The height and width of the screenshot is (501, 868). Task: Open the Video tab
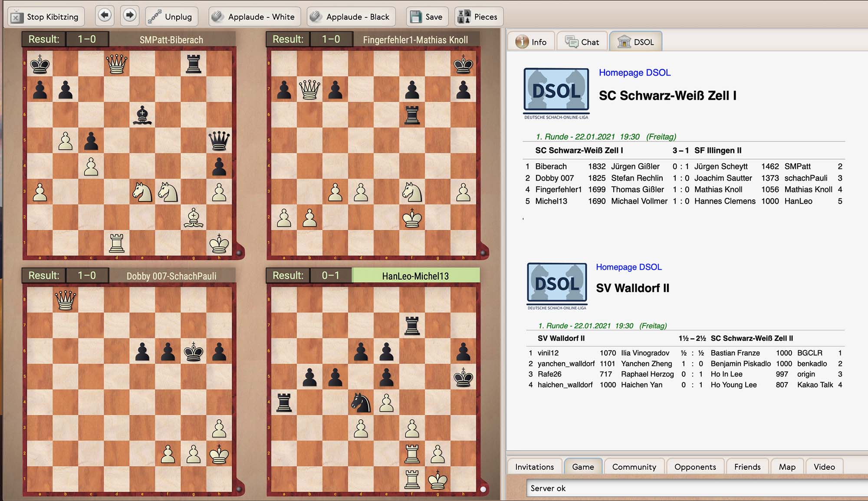[824, 467]
